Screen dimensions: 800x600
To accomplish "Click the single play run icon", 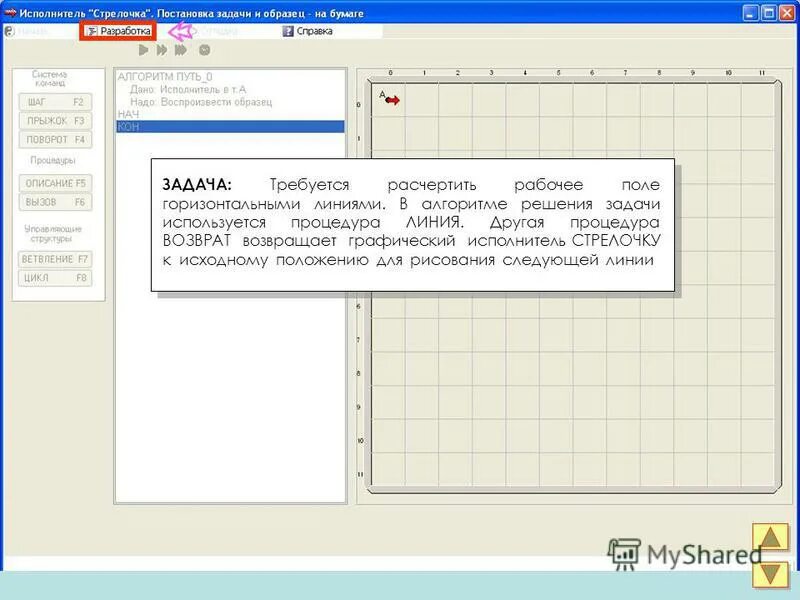I will tap(143, 50).
